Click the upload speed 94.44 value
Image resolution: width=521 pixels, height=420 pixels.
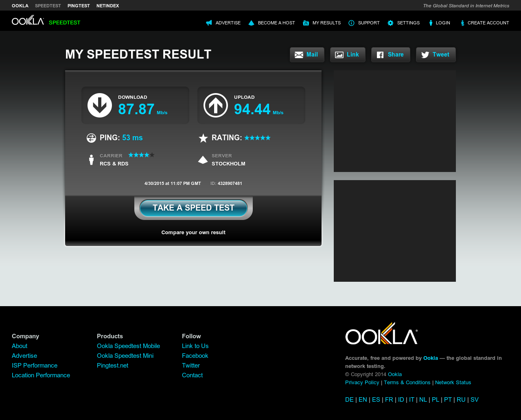click(x=252, y=109)
